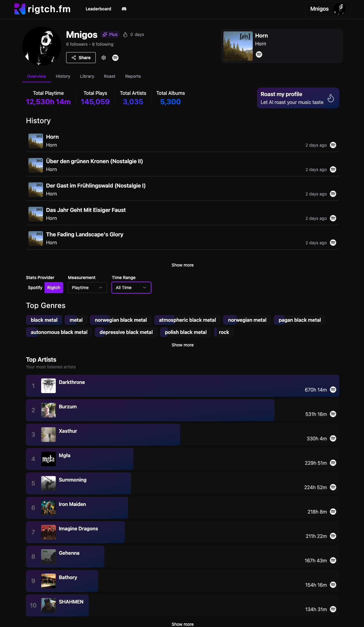Open the Measurement dropdown showing Playtime
Screen dimensions: 364x627
87,287
